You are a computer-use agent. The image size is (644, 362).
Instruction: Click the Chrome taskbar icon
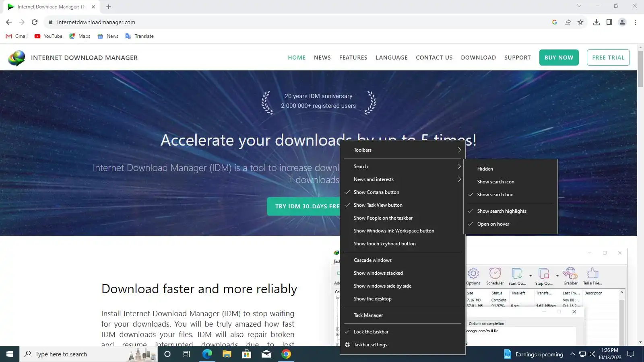click(286, 354)
